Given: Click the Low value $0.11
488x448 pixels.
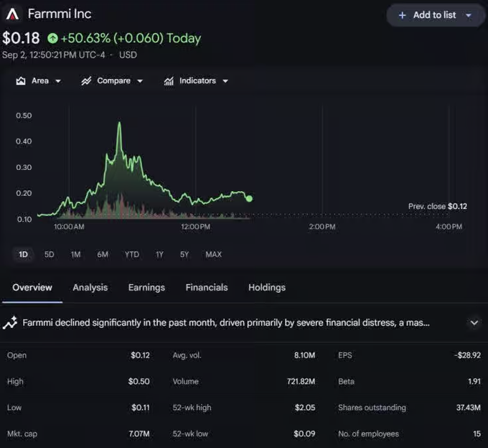Looking at the screenshot, I should pyautogui.click(x=141, y=408).
